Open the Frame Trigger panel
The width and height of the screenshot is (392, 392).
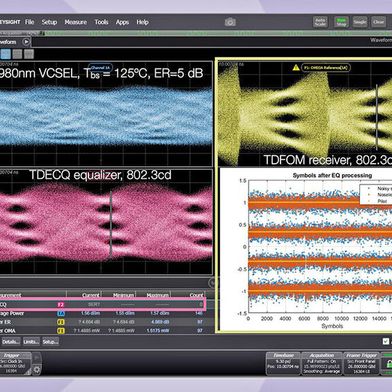(361, 364)
